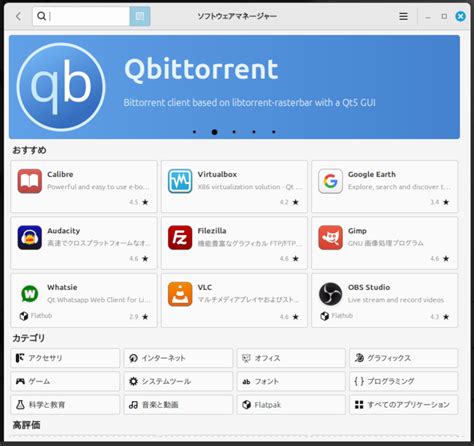Select the fifth banner page dot

tap(274, 132)
